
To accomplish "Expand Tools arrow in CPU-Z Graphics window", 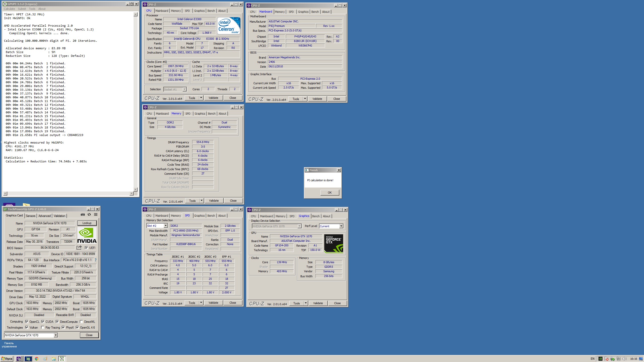I will 306,303.
